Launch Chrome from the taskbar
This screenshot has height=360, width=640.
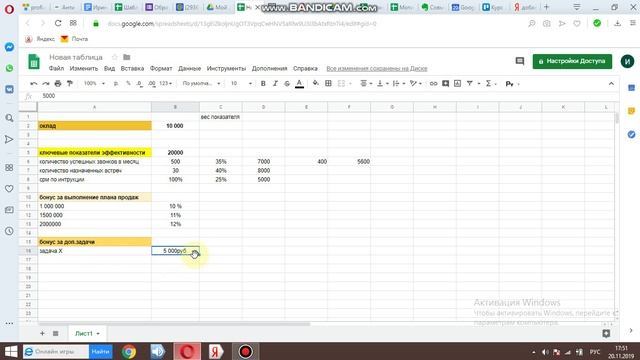tap(129, 351)
